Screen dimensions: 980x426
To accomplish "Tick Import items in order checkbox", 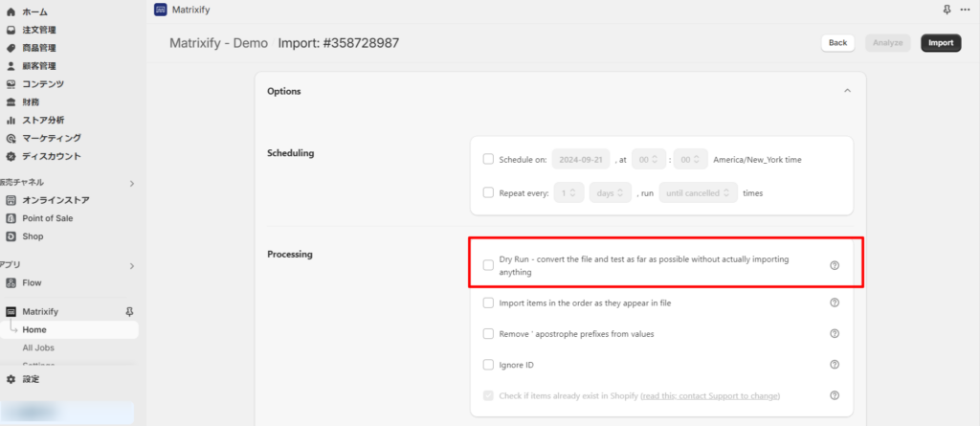I will (488, 303).
